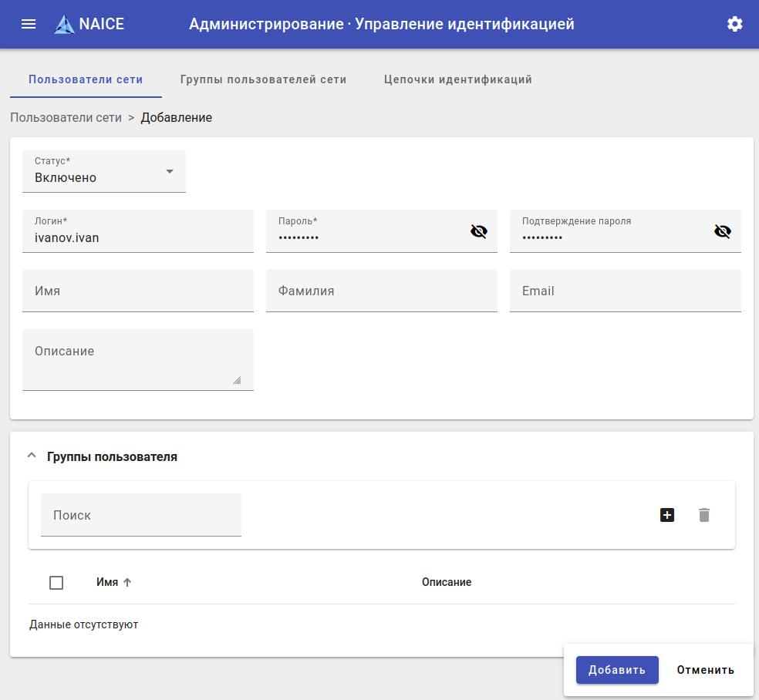Image resolution: width=759 pixels, height=700 pixels.
Task: Open the Цепочки идентификаций tab
Action: (x=457, y=79)
